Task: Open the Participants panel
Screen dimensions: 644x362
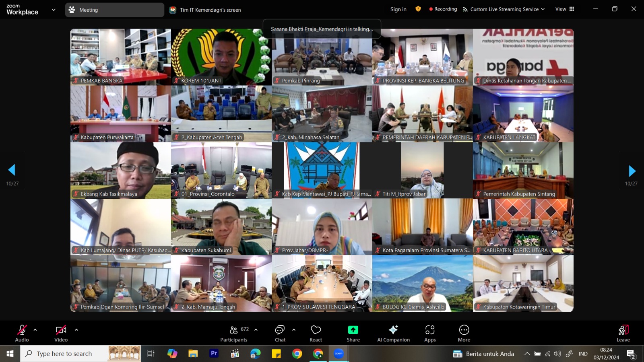Action: 234,333
